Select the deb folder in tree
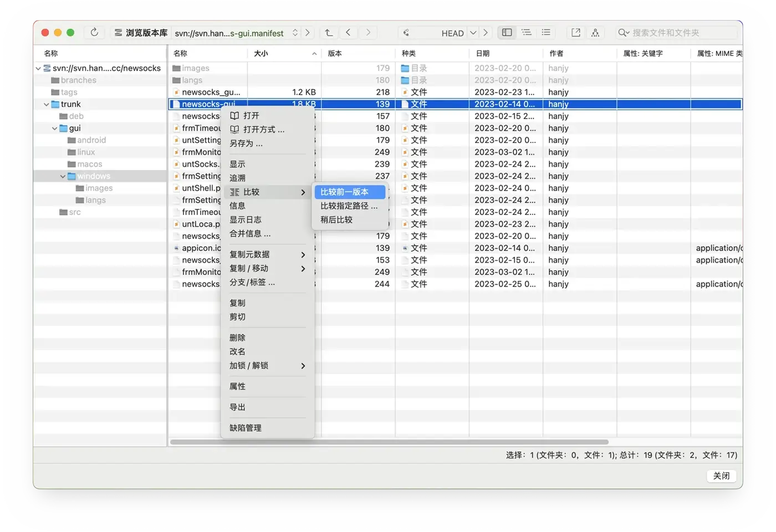The height and width of the screenshot is (532, 776). (x=72, y=116)
